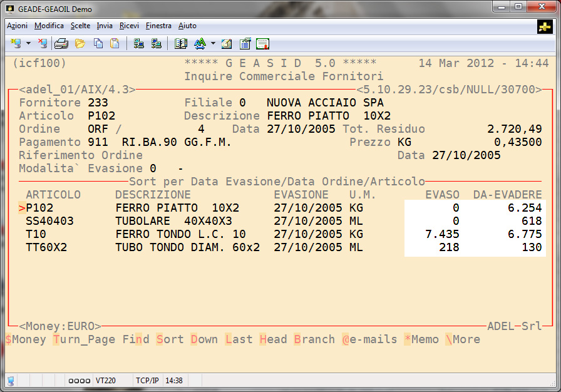Image resolution: width=561 pixels, height=392 pixels.
Task: Open the Azioni menu
Action: tap(17, 26)
